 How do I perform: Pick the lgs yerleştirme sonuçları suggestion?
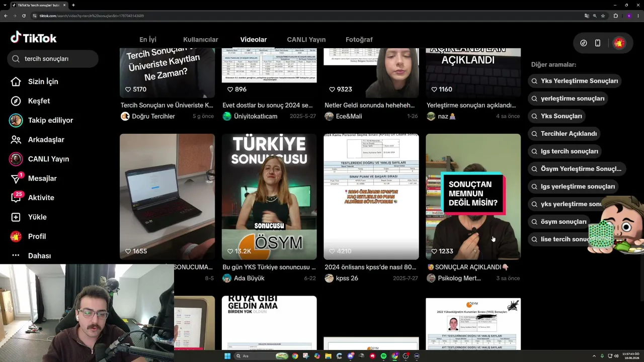click(x=573, y=187)
